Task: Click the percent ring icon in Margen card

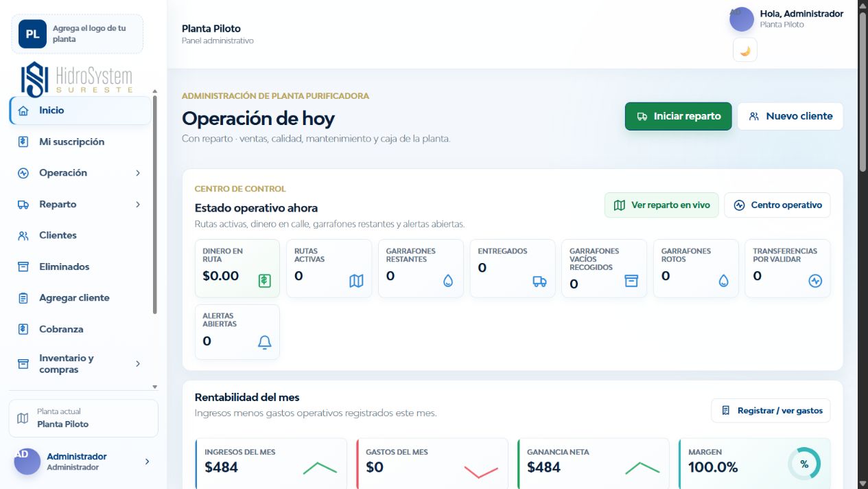Action: point(804,464)
